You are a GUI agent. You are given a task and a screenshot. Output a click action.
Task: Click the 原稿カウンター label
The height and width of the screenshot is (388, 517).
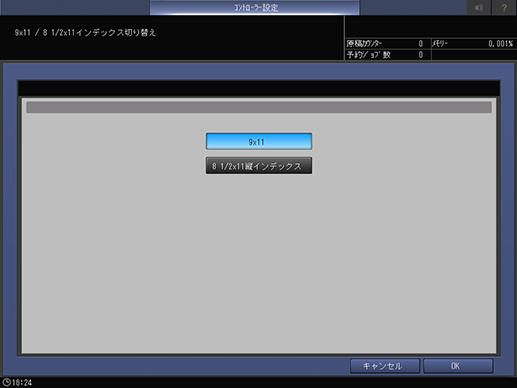(x=364, y=44)
